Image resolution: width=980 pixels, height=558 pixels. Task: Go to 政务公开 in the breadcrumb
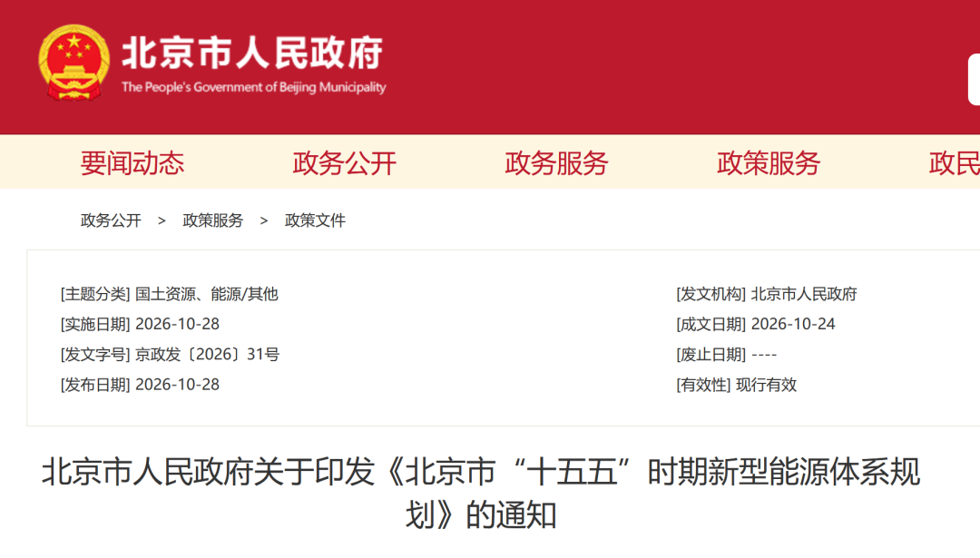tap(111, 220)
